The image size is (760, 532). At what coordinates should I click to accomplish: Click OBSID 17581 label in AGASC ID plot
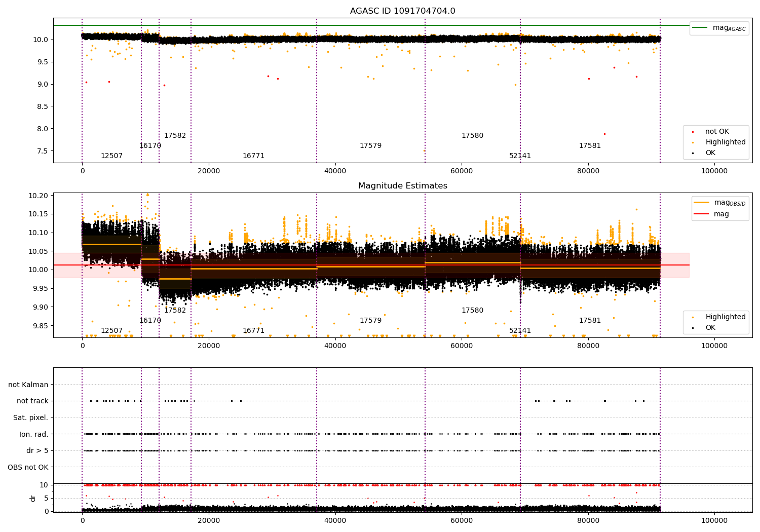[590, 146]
